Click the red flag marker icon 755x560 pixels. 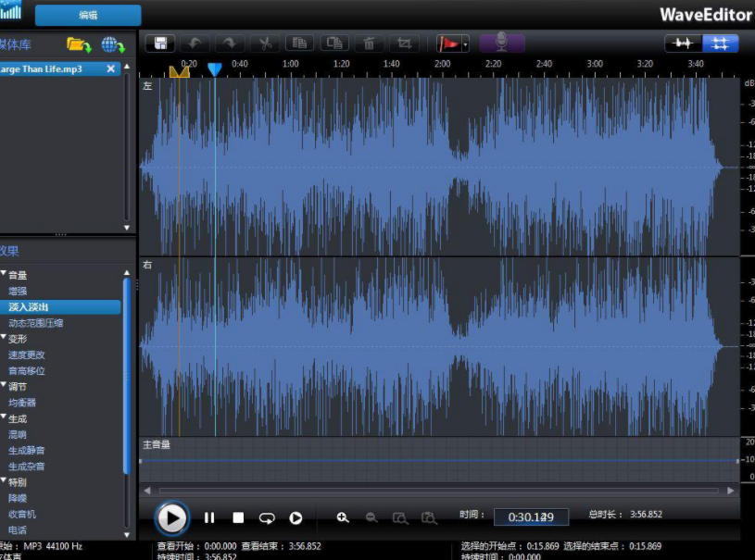[448, 44]
